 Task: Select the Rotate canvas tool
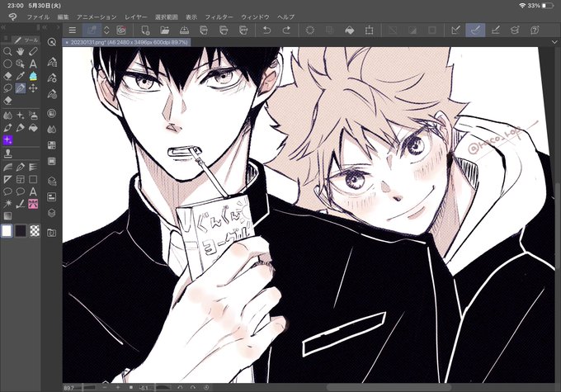coord(33,51)
